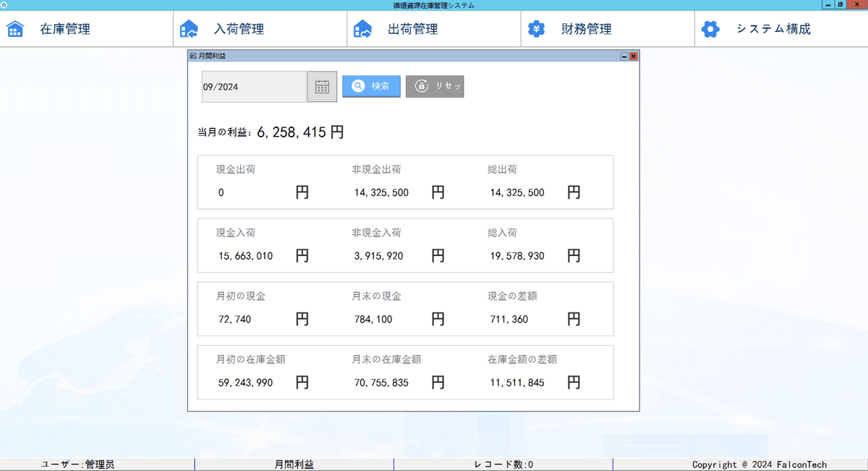Open the calendar date picker
The width and height of the screenshot is (868, 471).
322,87
